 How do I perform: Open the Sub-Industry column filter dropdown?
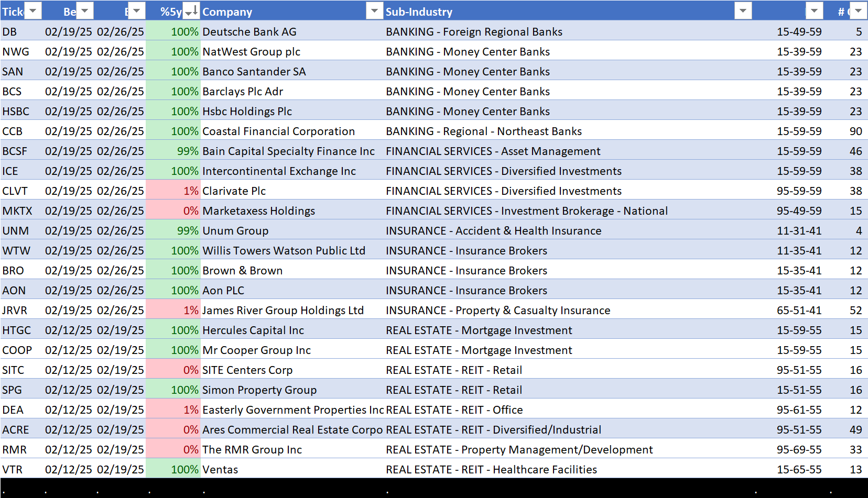click(743, 11)
